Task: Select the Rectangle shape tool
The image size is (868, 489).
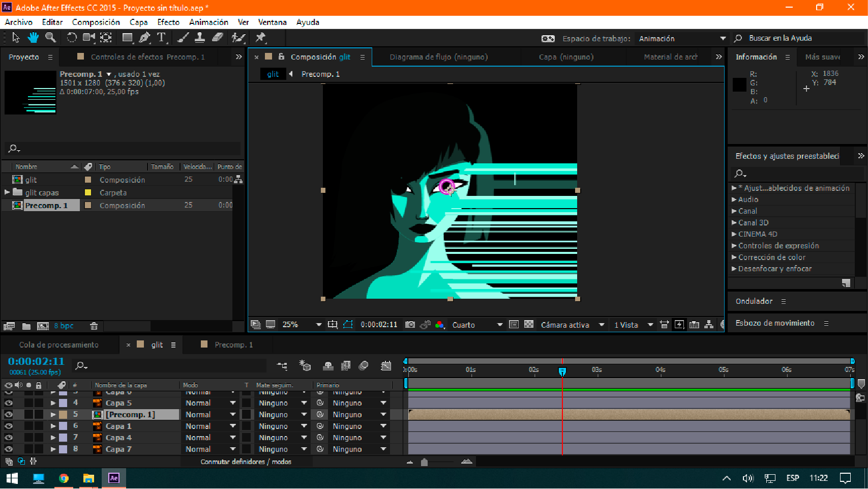Action: pos(128,37)
